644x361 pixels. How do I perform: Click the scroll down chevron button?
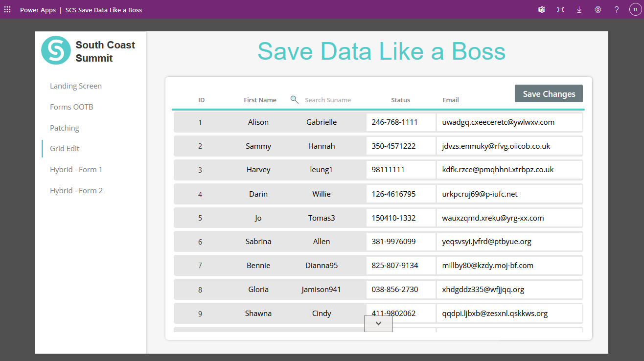click(378, 323)
